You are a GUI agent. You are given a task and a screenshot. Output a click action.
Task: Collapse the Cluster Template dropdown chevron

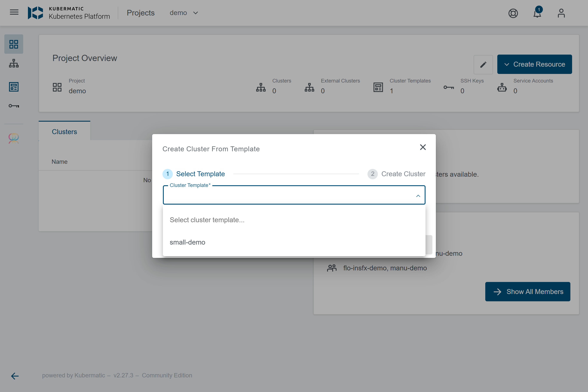coord(418,196)
